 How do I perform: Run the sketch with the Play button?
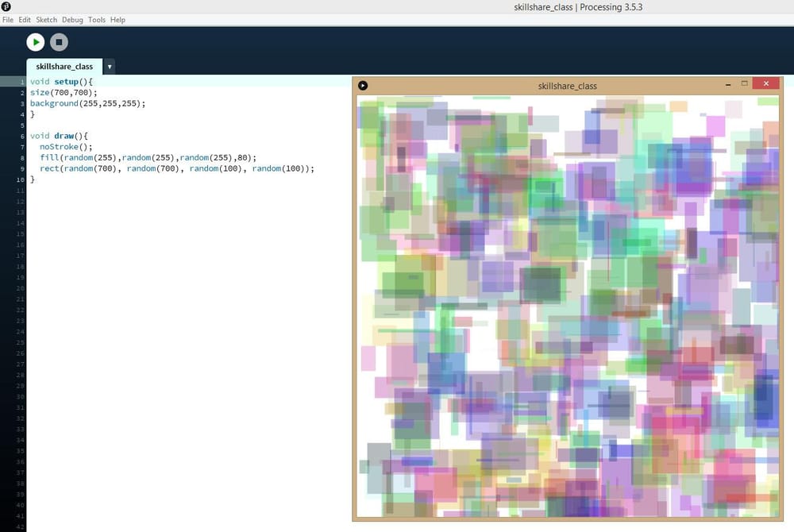pos(36,42)
